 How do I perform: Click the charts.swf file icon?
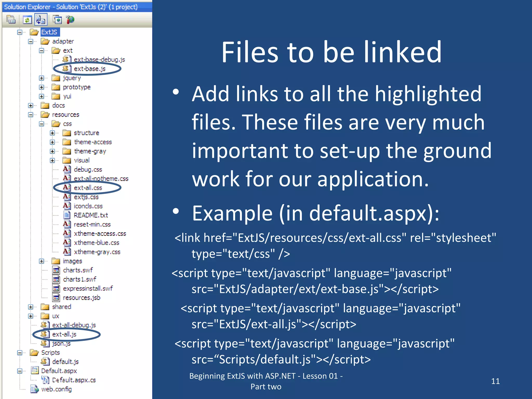[x=56, y=270]
